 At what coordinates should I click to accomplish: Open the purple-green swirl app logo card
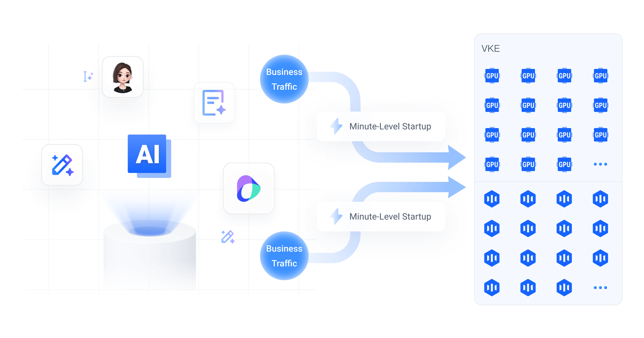point(249,188)
